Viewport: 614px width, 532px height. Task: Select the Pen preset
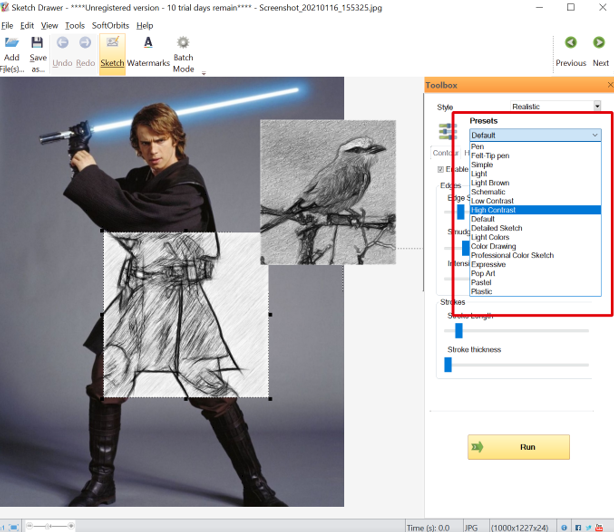tap(535, 146)
